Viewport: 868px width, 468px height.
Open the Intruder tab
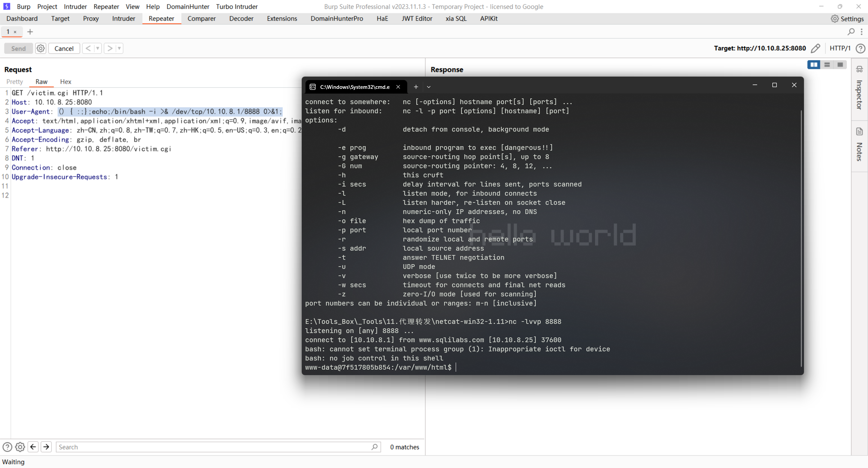(x=123, y=19)
